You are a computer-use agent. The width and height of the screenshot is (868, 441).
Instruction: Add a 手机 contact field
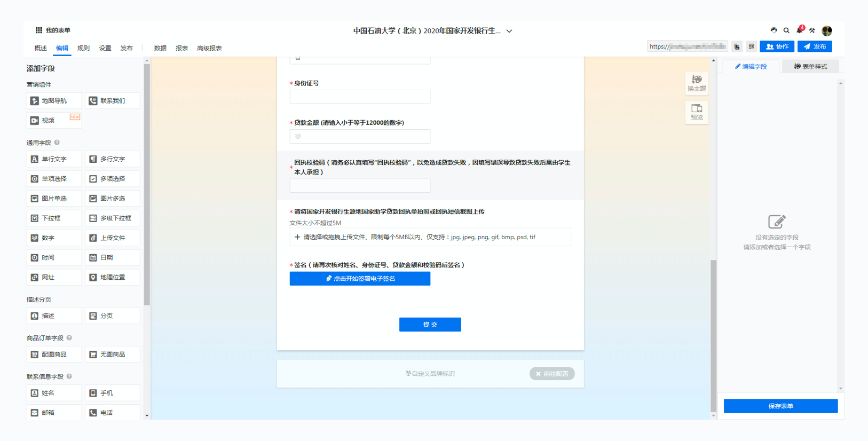coord(113,393)
